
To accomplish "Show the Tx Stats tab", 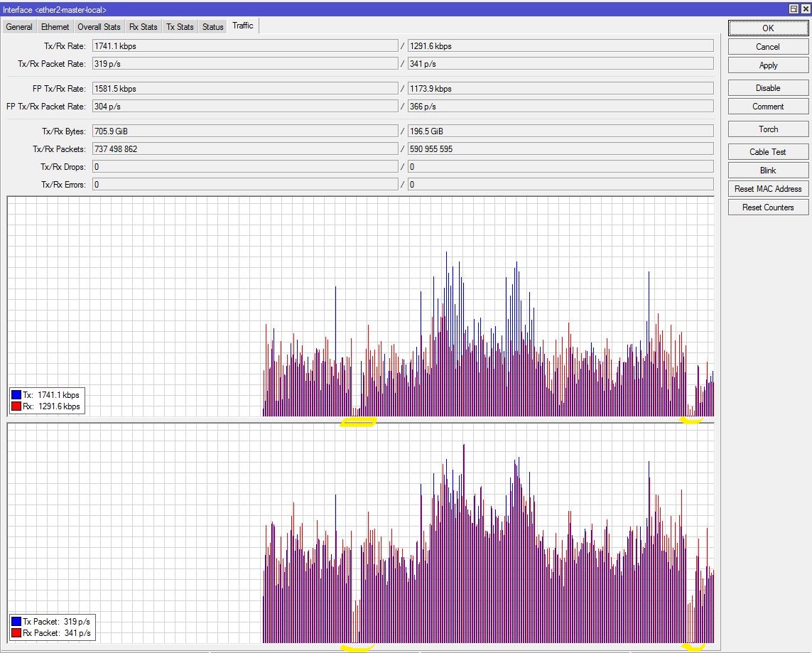I will [180, 27].
